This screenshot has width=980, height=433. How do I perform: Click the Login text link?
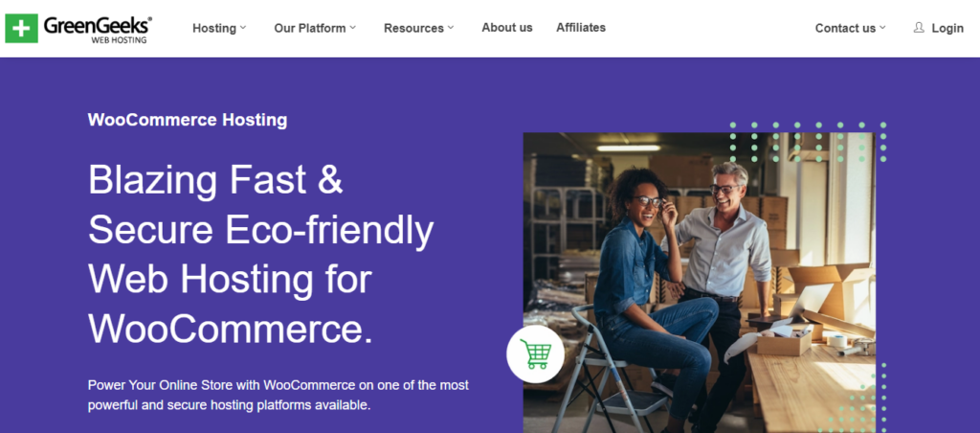[947, 28]
